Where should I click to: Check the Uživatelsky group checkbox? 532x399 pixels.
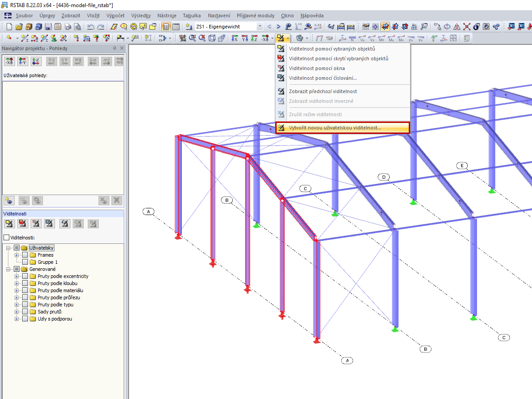17,248
